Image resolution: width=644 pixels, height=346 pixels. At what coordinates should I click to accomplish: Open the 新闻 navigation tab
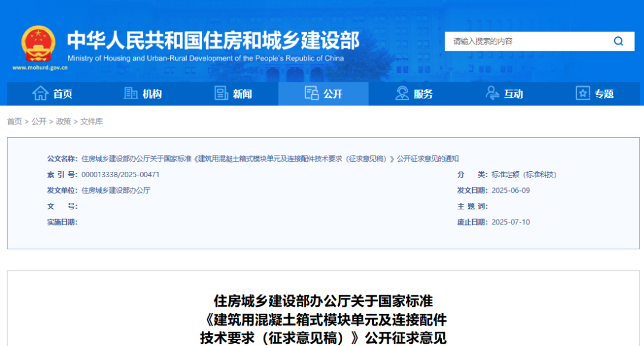click(233, 94)
